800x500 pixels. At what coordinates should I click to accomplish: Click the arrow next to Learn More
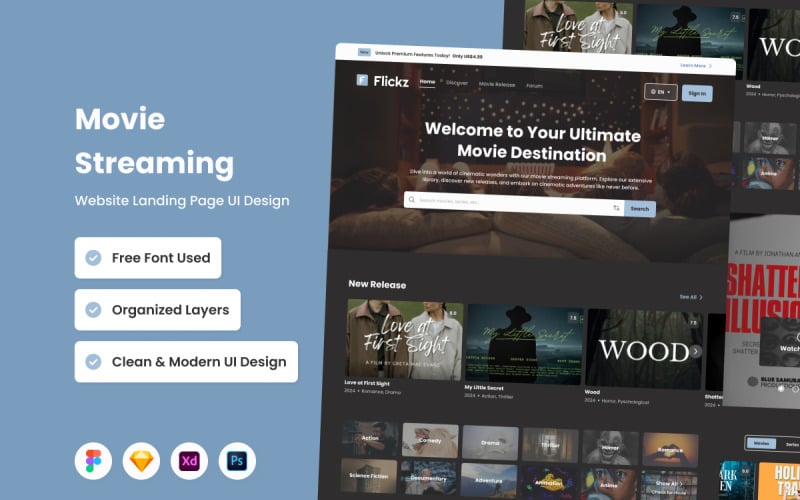pyautogui.click(x=710, y=66)
